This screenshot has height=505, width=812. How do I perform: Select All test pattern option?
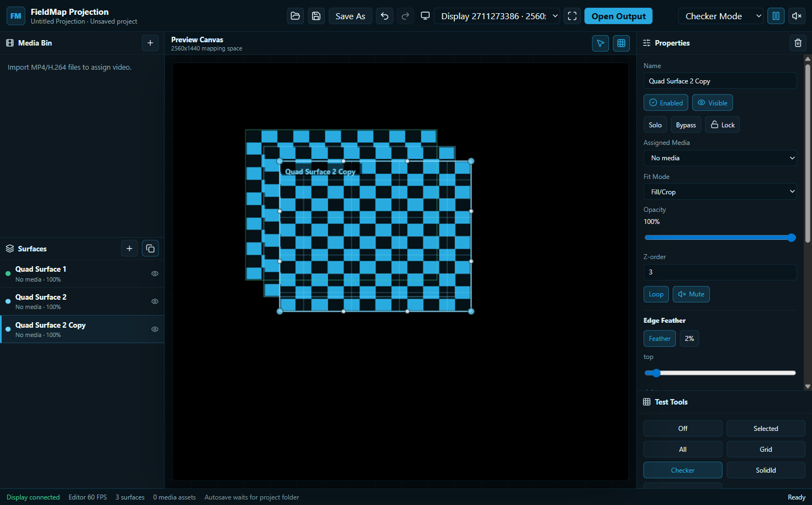tap(683, 450)
